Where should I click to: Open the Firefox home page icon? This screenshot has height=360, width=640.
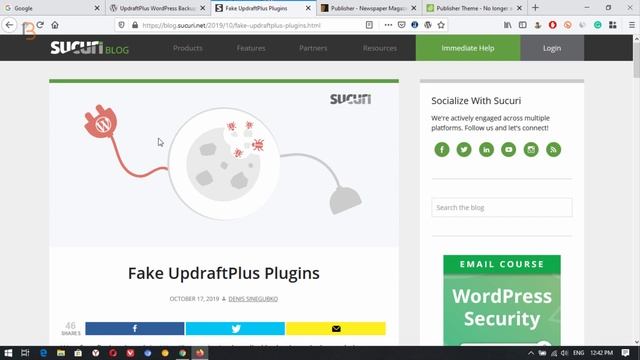[x=55, y=25]
